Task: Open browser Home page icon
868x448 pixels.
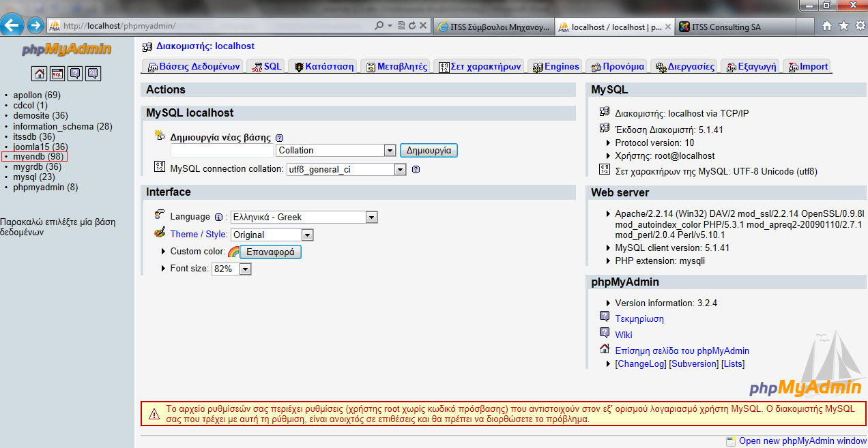Action: (827, 26)
